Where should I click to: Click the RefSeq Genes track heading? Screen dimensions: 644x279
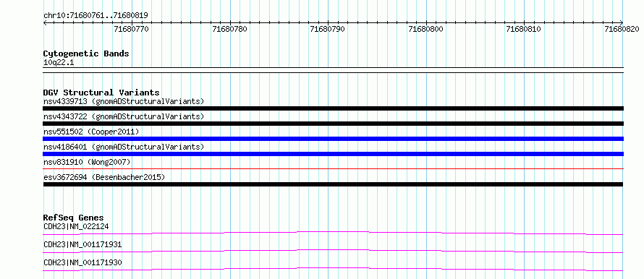pyautogui.click(x=73, y=218)
